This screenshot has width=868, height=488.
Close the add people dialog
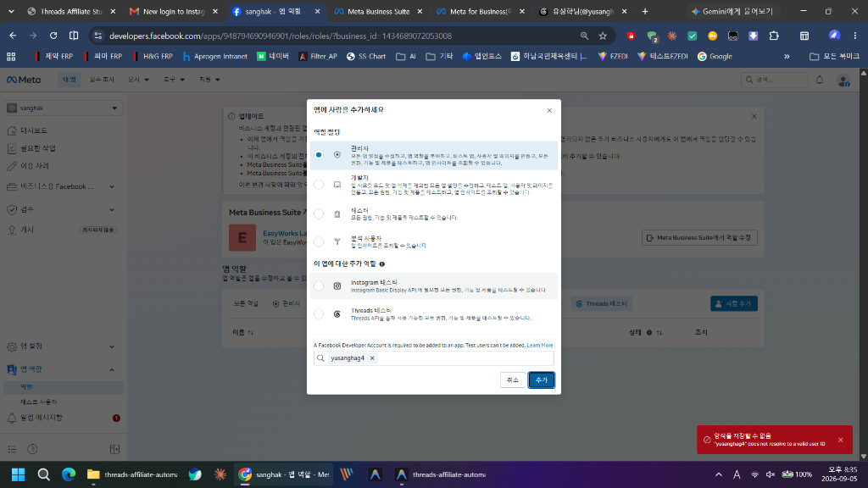[x=549, y=111]
